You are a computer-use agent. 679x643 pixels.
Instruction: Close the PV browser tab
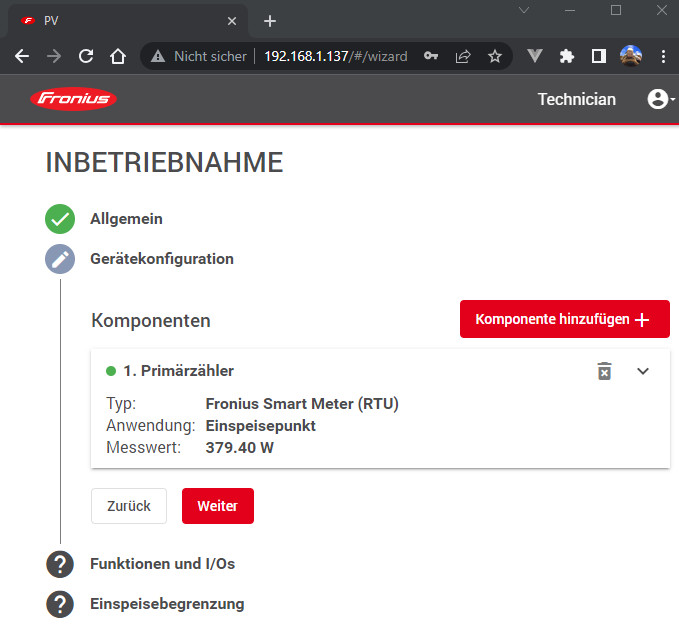(232, 21)
